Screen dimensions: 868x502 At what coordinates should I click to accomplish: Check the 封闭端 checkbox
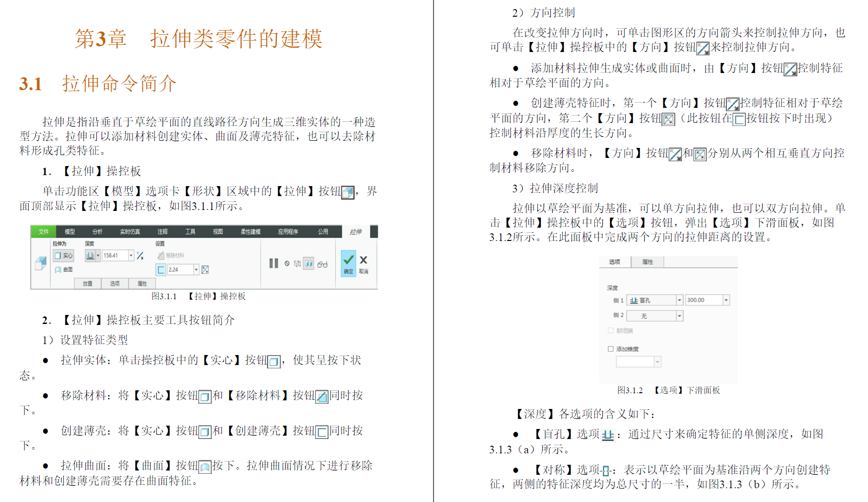[610, 330]
